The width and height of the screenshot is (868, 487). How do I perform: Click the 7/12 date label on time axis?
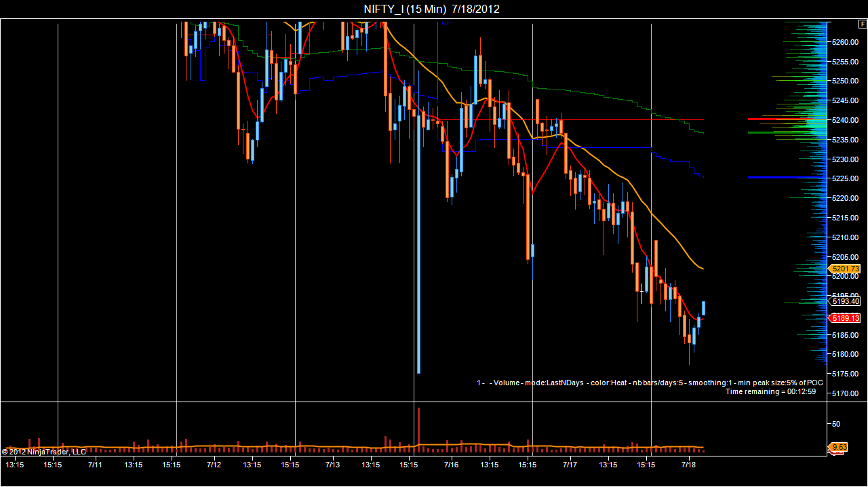pos(214,465)
